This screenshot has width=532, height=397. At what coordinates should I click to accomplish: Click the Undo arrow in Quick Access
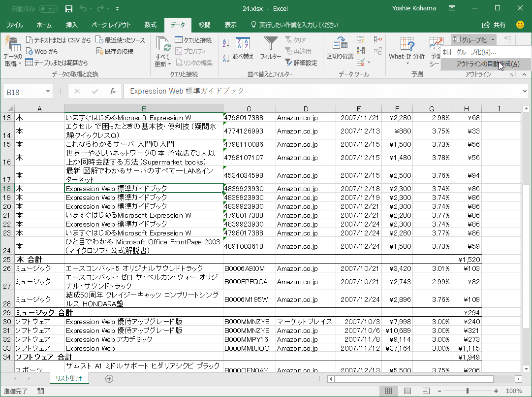84,8
